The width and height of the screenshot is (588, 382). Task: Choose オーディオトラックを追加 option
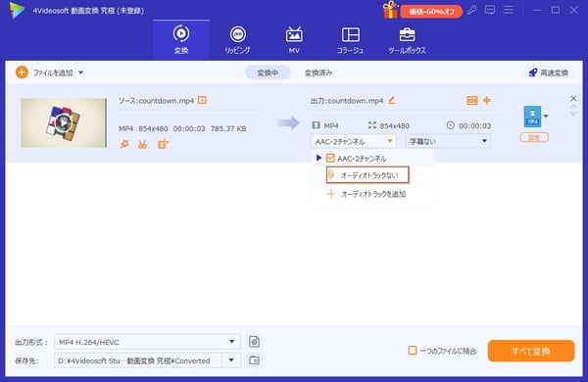click(367, 194)
